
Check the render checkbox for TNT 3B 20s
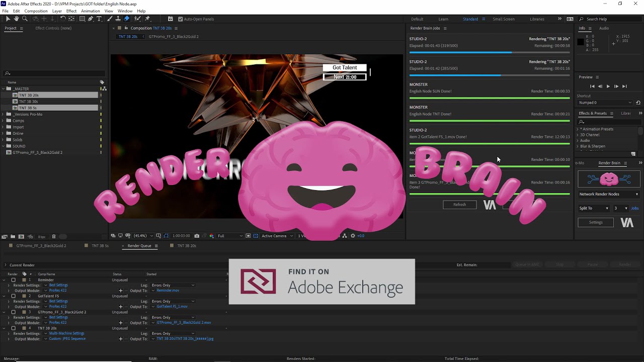click(x=13, y=328)
